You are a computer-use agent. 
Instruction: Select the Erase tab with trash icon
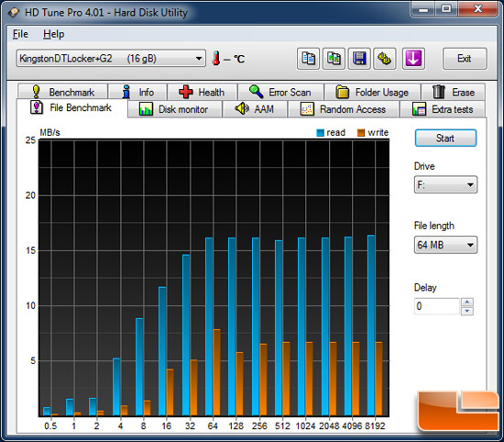(x=454, y=92)
